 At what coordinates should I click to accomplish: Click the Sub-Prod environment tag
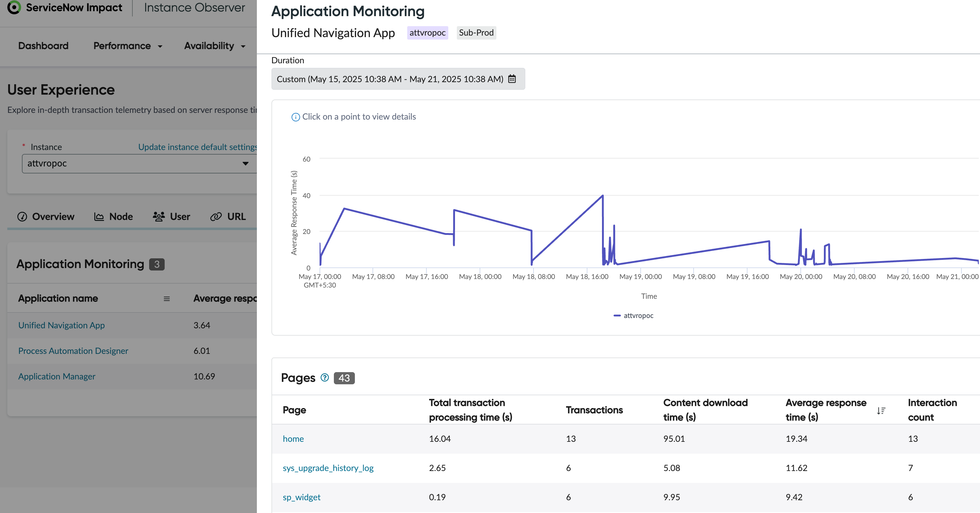(476, 33)
